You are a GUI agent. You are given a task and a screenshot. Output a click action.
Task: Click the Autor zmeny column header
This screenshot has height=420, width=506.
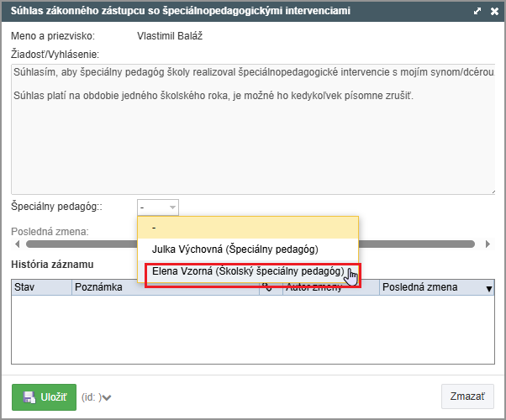(x=328, y=287)
